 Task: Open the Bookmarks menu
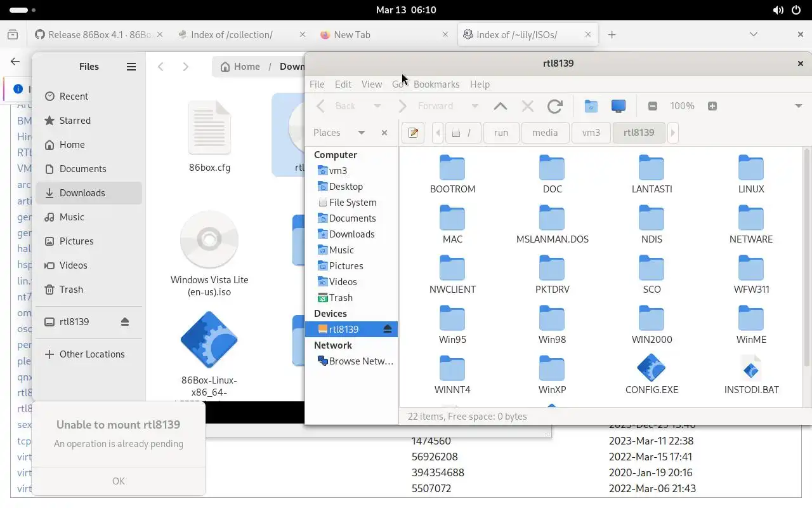pyautogui.click(x=436, y=84)
